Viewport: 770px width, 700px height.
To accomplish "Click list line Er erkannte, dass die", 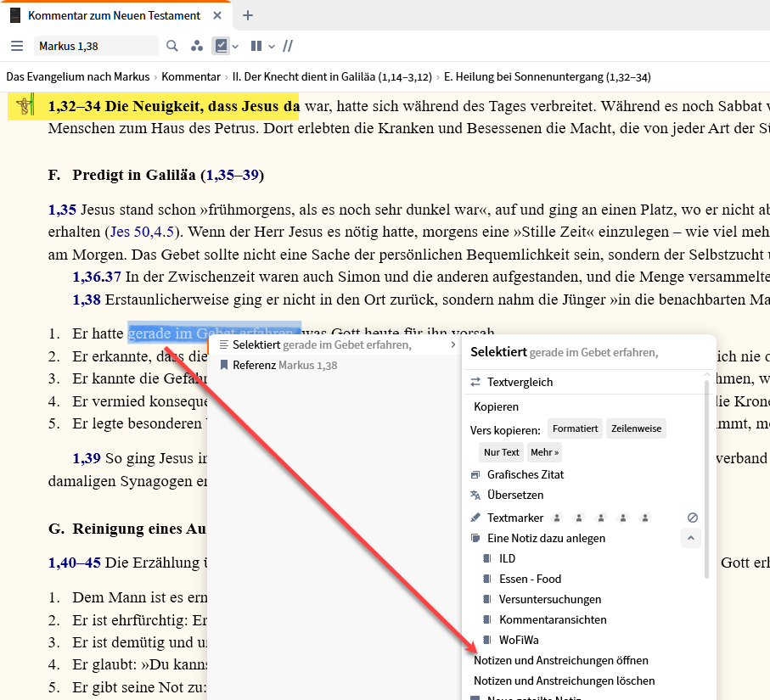I will 140,356.
